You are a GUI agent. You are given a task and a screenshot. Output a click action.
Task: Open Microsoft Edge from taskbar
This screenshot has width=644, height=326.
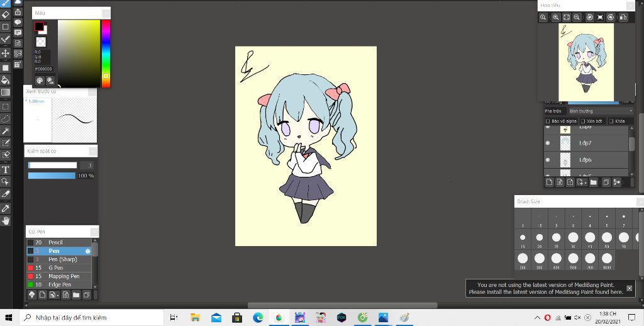pyautogui.click(x=258, y=317)
